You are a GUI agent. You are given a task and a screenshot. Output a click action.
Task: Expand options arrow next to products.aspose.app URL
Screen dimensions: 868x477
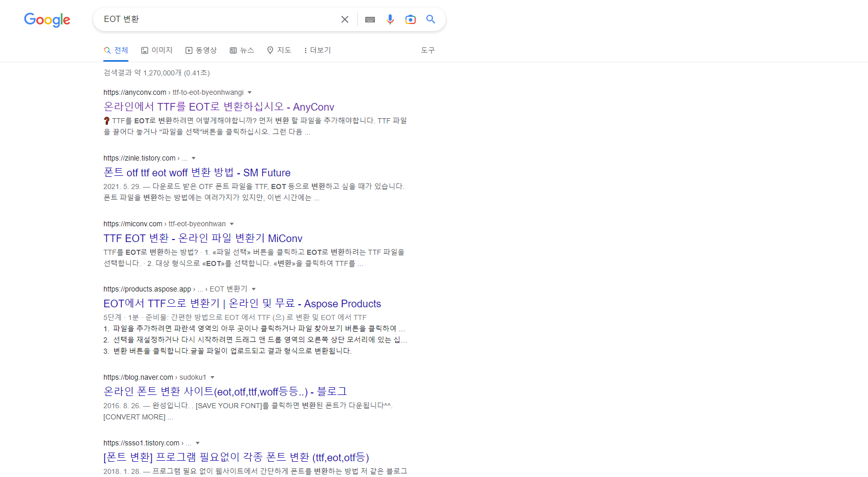254,289
